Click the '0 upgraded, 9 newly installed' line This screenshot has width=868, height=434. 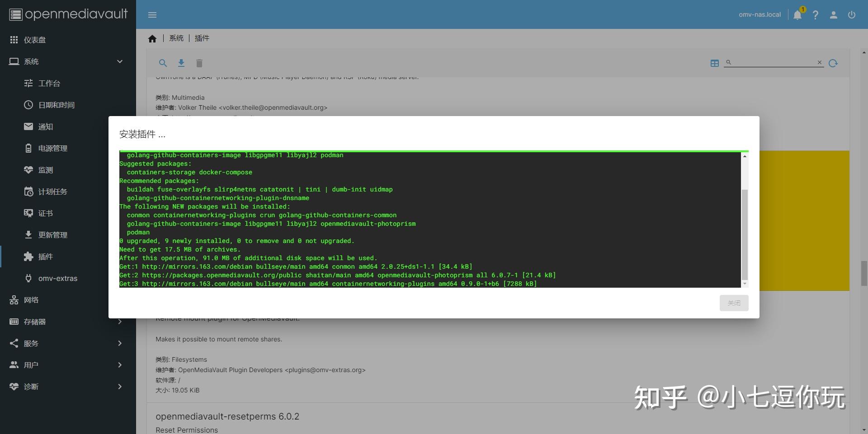click(237, 241)
